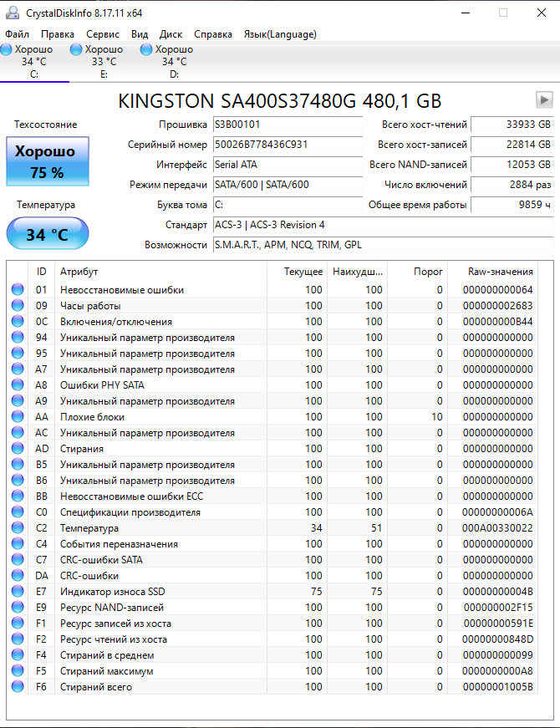The height and width of the screenshot is (728, 560).
Task: Click the next disk arrow button
Action: click(544, 100)
